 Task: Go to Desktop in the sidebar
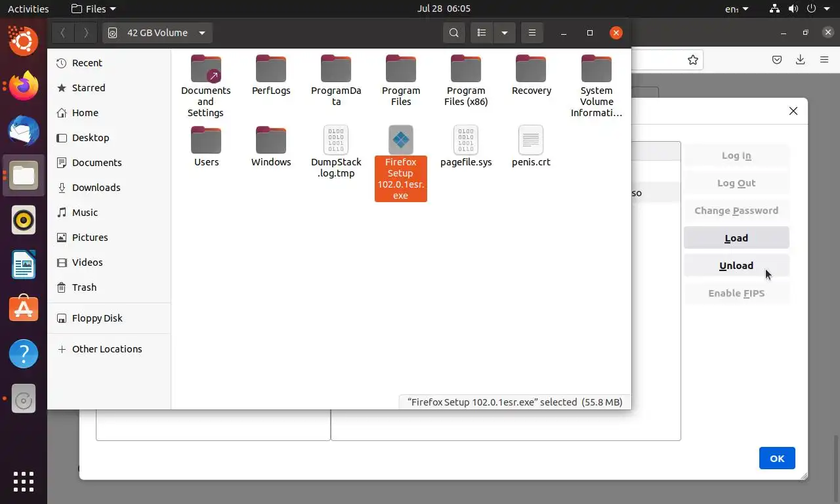coord(109,138)
